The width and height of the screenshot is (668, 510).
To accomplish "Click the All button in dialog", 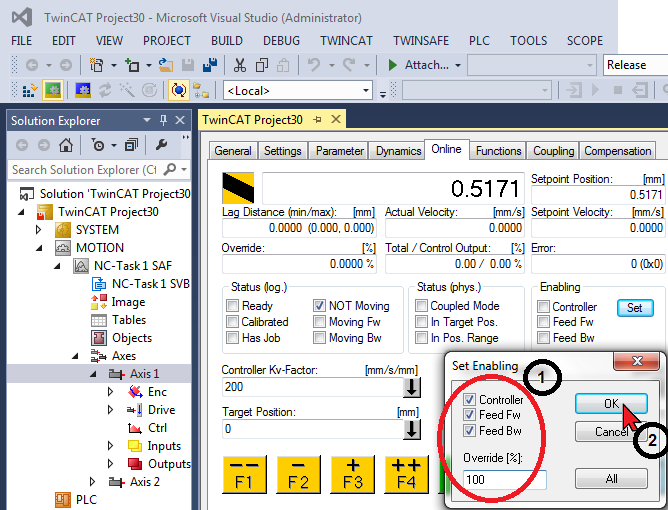I will (x=611, y=479).
